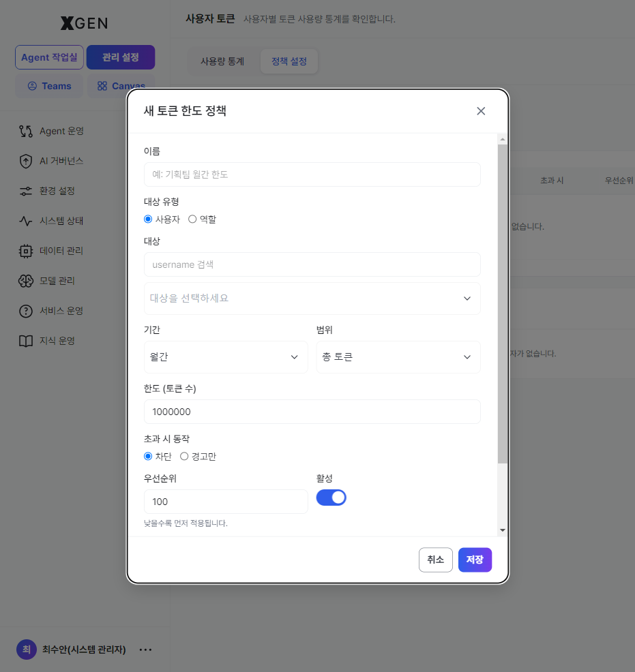
Task: Switch to 사용량 통계 tab
Action: point(222,61)
